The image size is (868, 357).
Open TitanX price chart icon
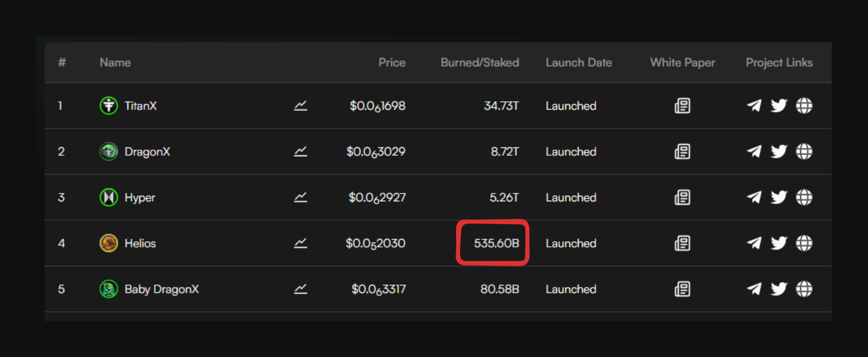pyautogui.click(x=300, y=106)
